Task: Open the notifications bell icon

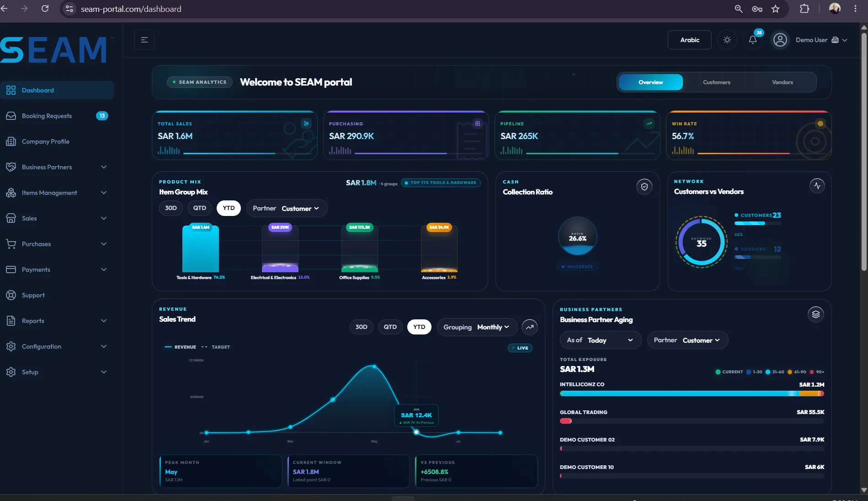Action: 753,40
